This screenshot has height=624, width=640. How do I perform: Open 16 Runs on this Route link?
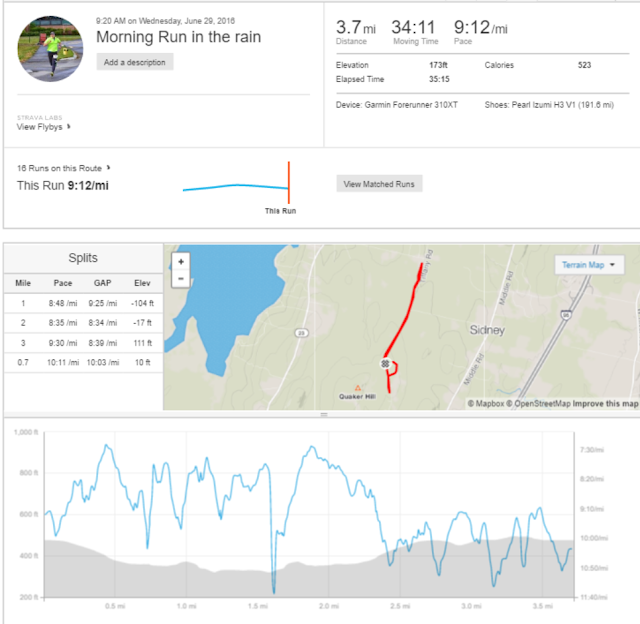tap(59, 168)
